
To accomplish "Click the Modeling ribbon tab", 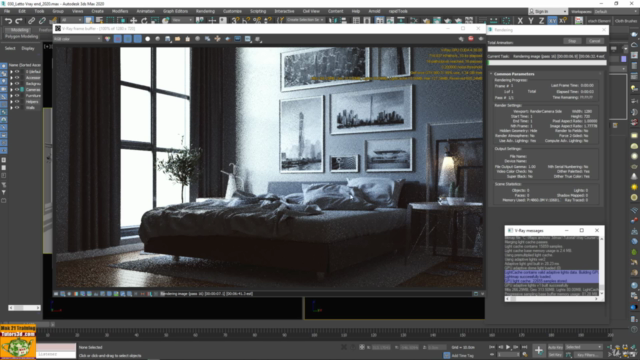I will [x=19, y=30].
